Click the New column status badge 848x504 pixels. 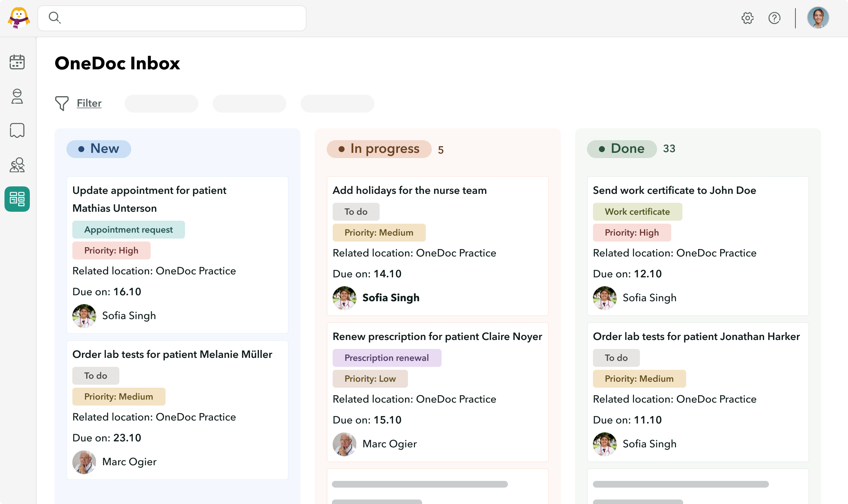pos(98,149)
